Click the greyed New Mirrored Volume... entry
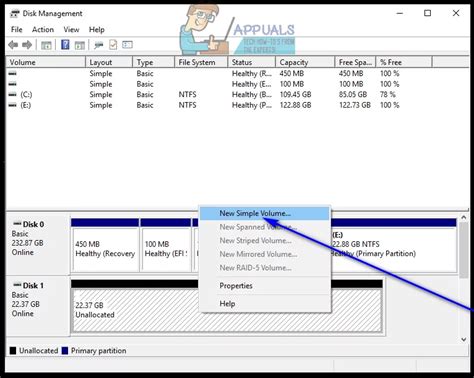 click(265, 254)
